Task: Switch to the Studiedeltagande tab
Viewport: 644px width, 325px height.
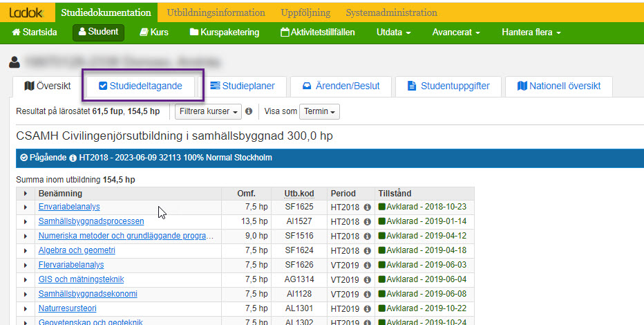Action: pos(140,86)
